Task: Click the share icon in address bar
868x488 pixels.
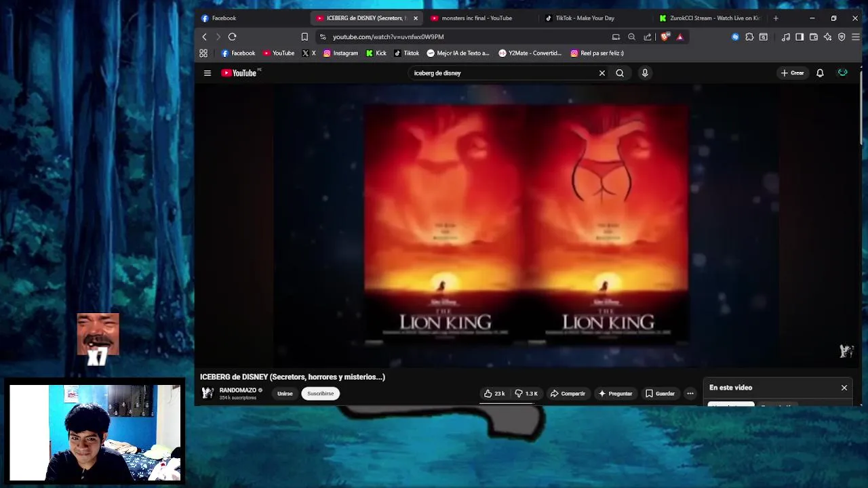Action: (x=648, y=37)
